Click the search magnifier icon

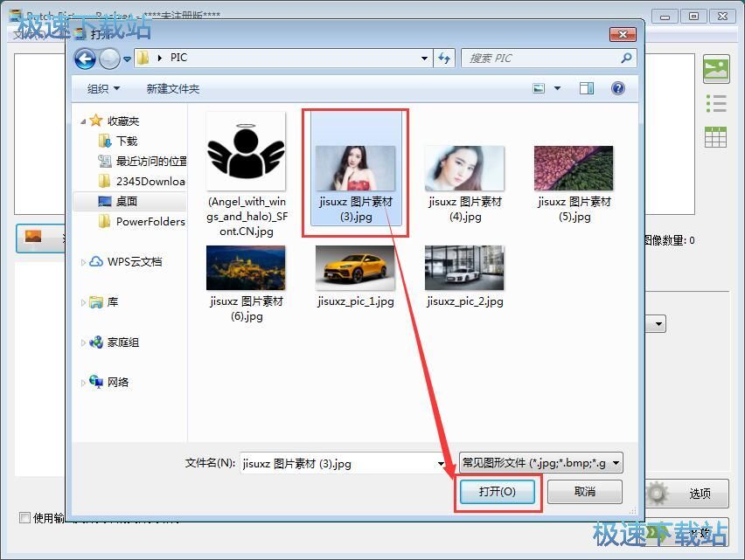[626, 58]
